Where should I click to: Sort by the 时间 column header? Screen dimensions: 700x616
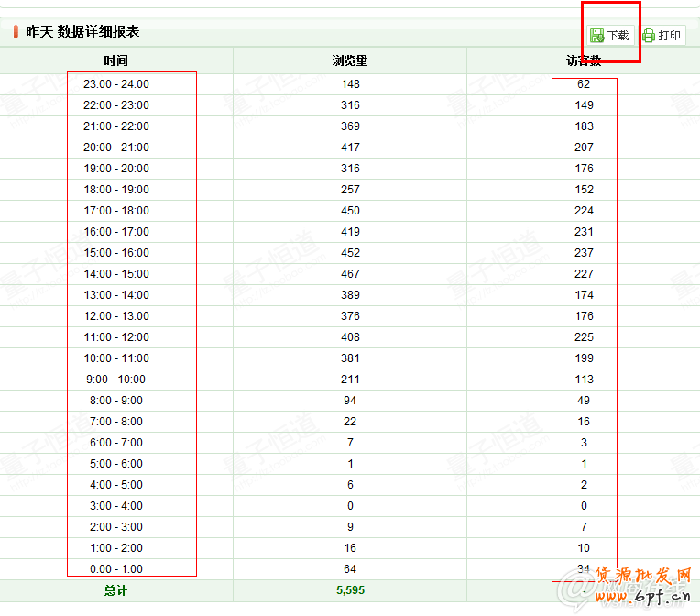tap(115, 61)
